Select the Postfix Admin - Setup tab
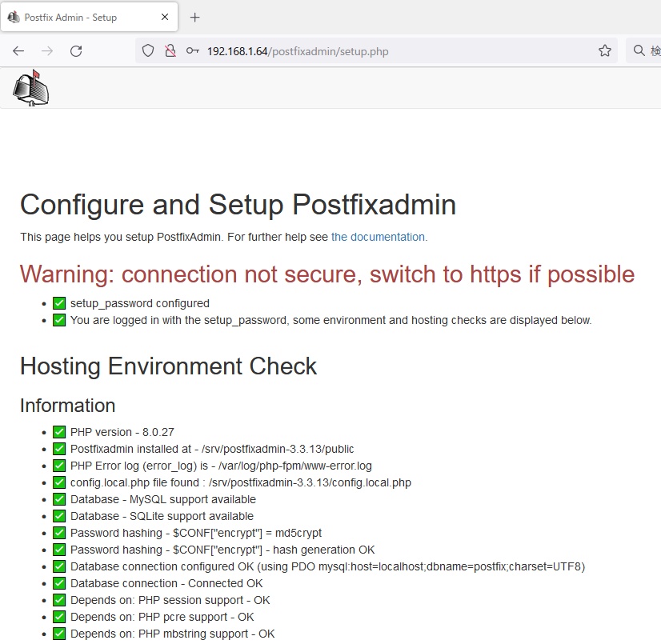 (x=90, y=17)
